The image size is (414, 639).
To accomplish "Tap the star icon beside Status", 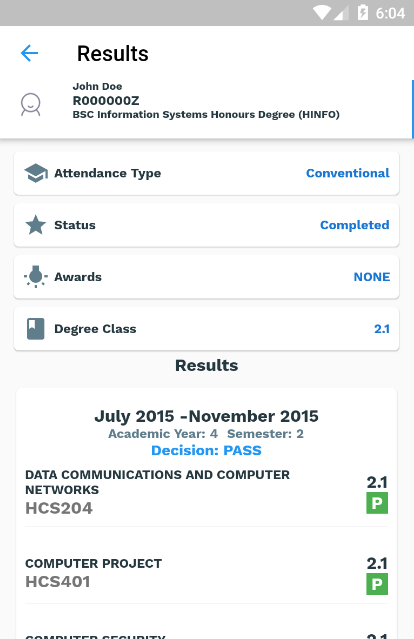I will (x=36, y=225).
